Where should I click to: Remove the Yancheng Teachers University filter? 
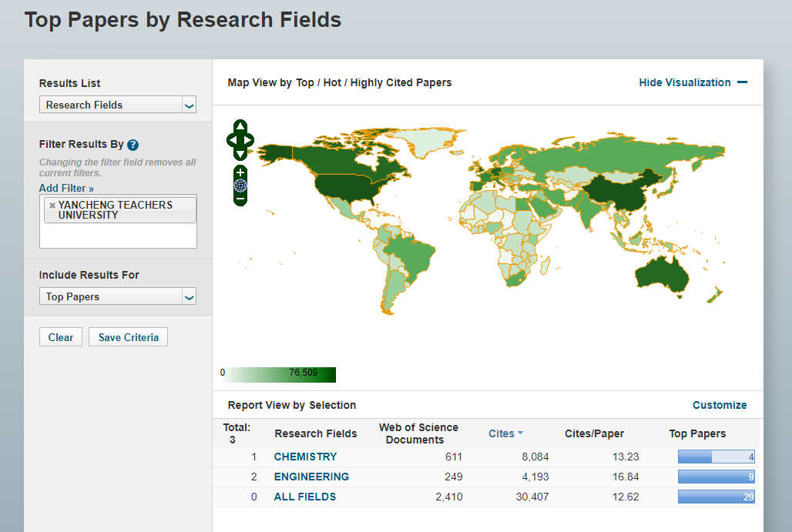click(52, 206)
